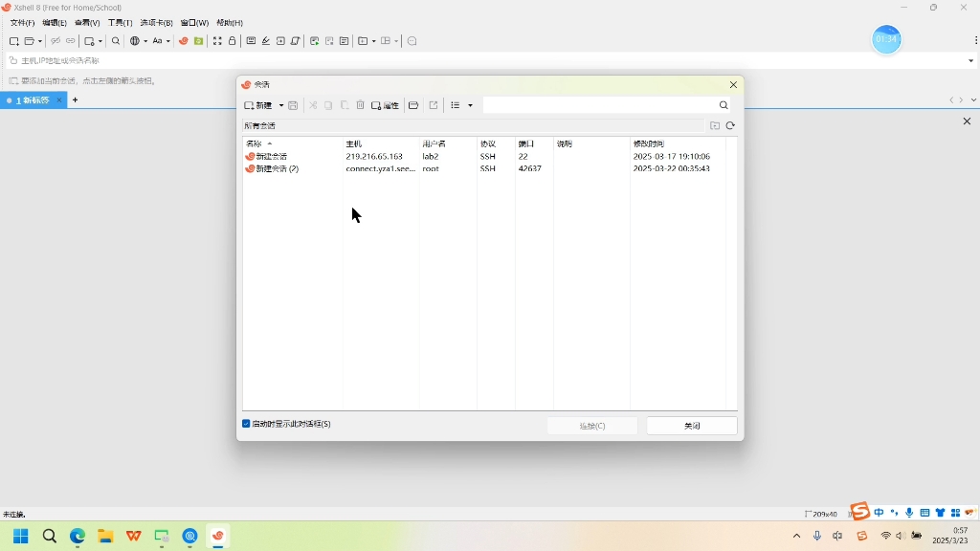Open the File (文件) menu
Image resolution: width=980 pixels, height=551 pixels.
(22, 23)
